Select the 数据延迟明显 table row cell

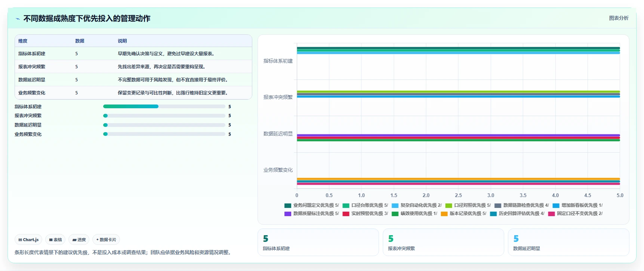(x=32, y=80)
